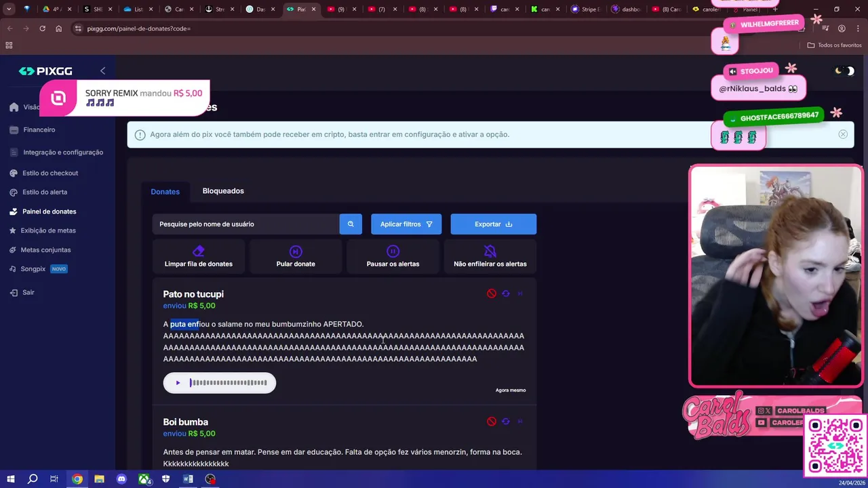Open Estilo do checkout page
The width and height of the screenshot is (868, 488).
pyautogui.click(x=50, y=173)
